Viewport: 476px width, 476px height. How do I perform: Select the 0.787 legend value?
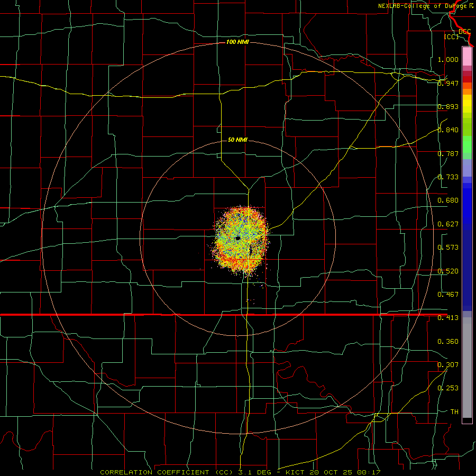coord(448,153)
